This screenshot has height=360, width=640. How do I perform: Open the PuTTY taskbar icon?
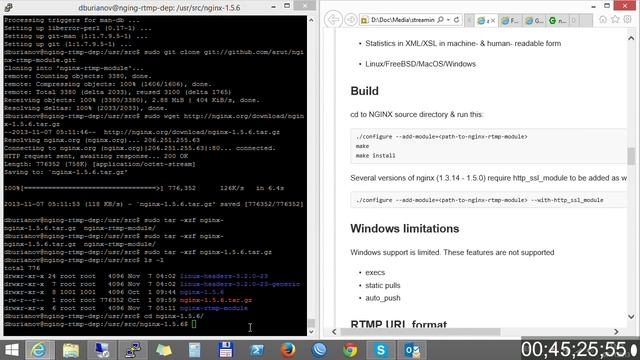tap(133, 350)
